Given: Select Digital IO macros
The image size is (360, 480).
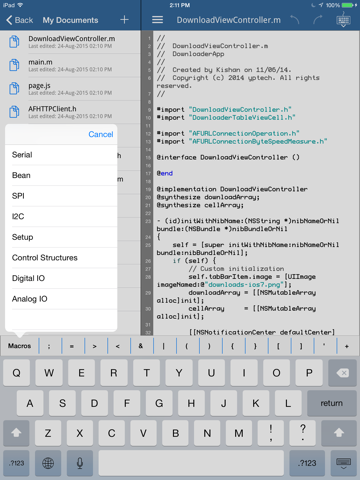Looking at the screenshot, I should [x=61, y=278].
